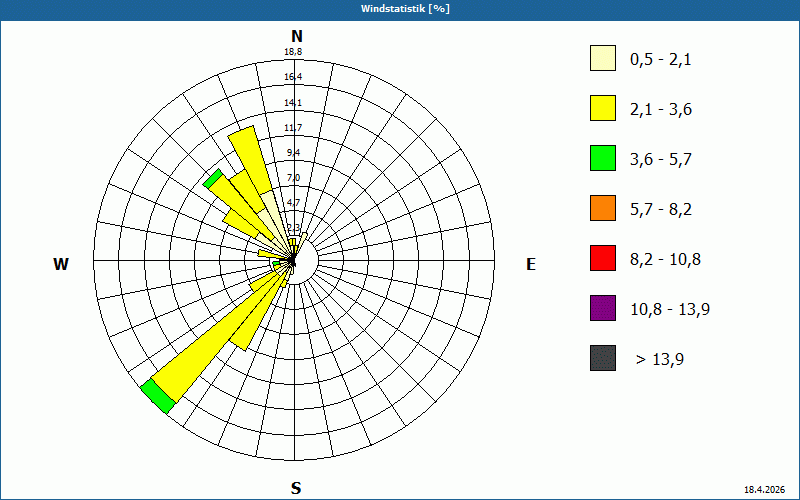This screenshot has height=500, width=800.
Task: Click the red 8,2 - 10,8 legend swatch
Action: click(603, 258)
